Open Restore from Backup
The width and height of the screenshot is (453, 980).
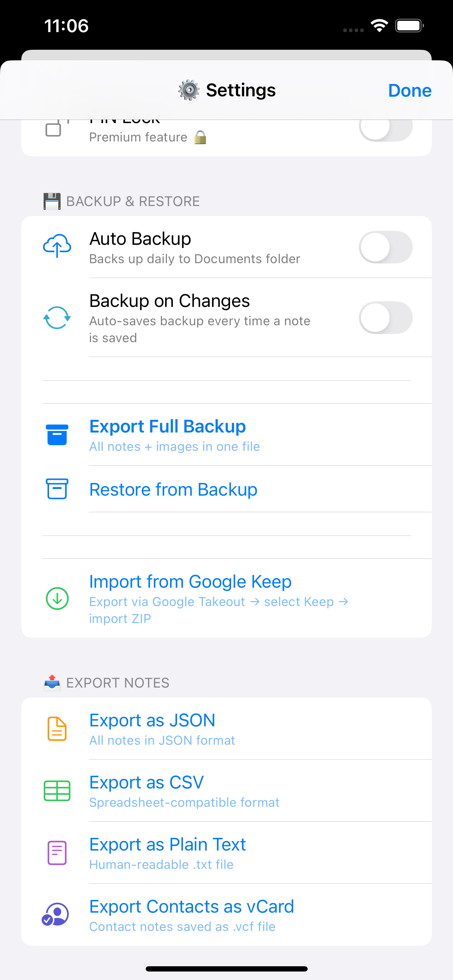(226, 489)
